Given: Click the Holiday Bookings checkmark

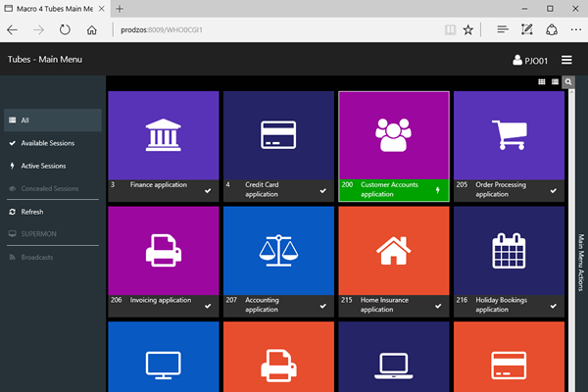Looking at the screenshot, I should click(553, 306).
